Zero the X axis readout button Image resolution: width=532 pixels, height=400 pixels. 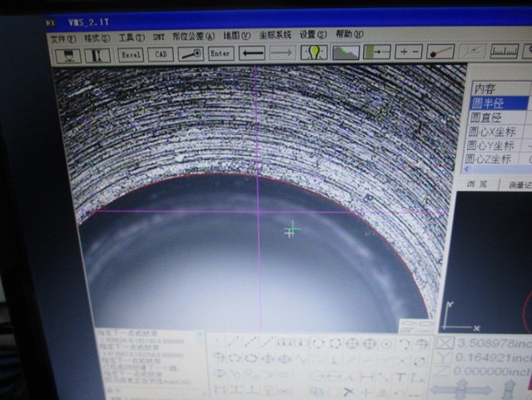pos(445,343)
